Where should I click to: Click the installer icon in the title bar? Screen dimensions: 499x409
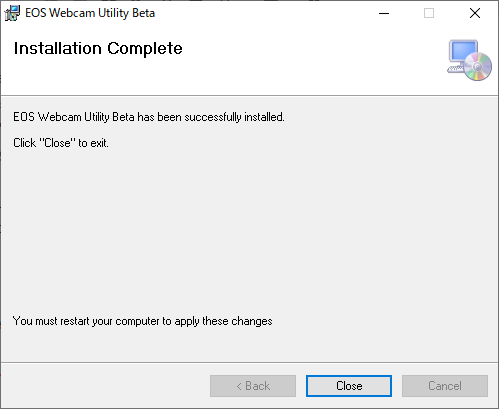[12, 13]
